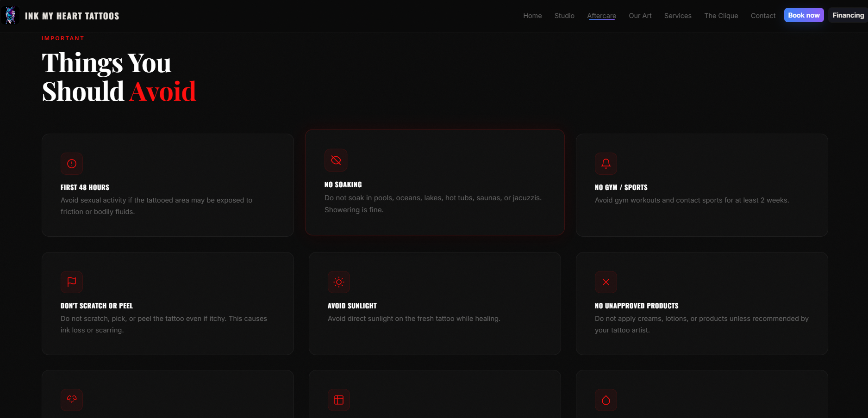Navigate to Our Art section
868x418 pixels.
640,16
